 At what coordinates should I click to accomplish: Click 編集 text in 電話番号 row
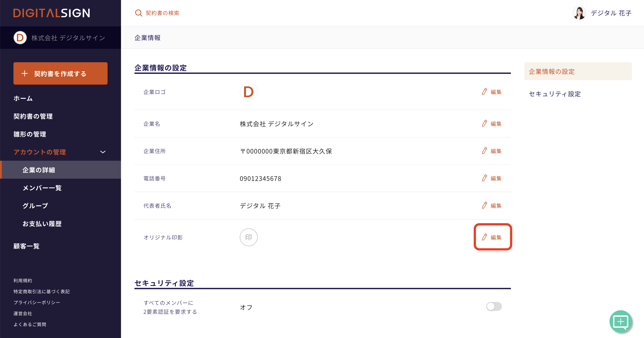(x=496, y=178)
